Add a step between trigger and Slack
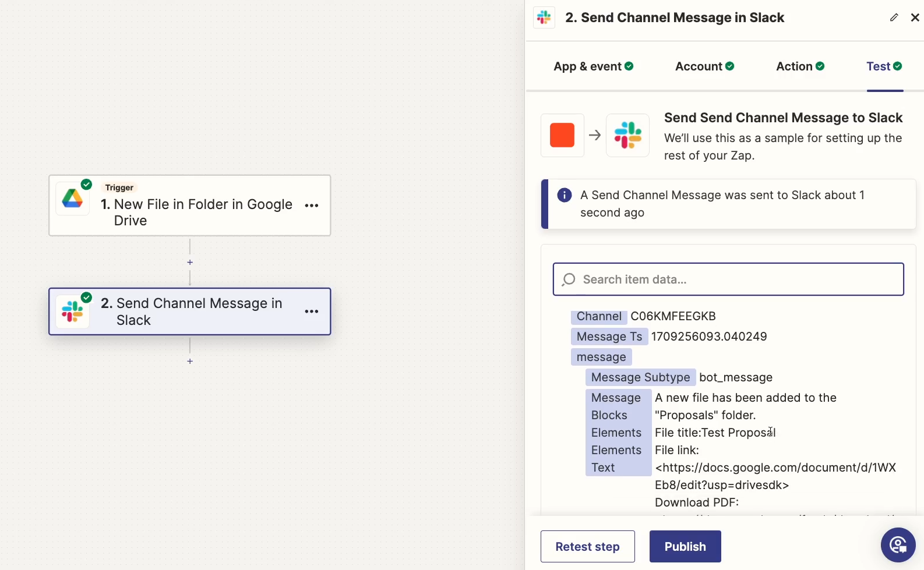This screenshot has height=570, width=924. pos(190,263)
